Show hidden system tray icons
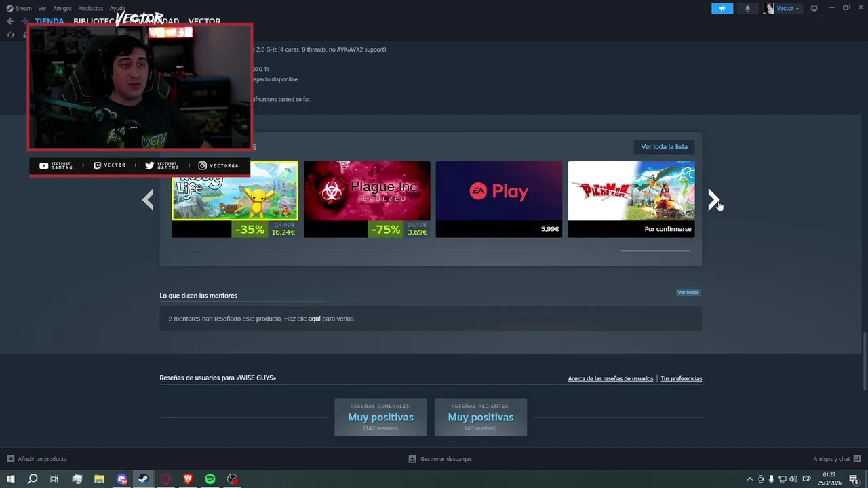The width and height of the screenshot is (868, 488). coord(749,479)
